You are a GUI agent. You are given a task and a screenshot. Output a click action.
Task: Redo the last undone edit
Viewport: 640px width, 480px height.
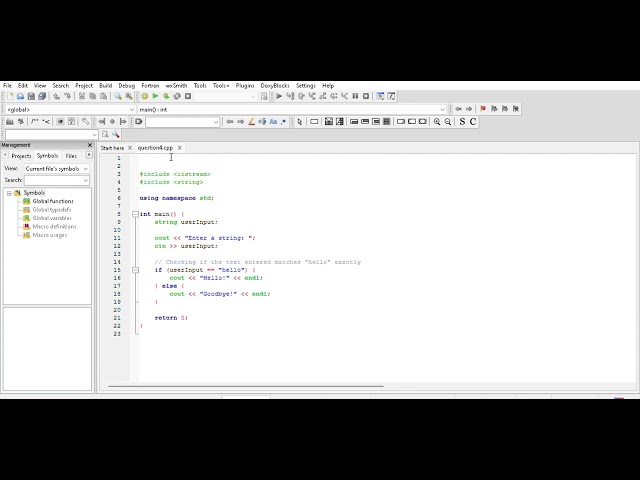(67, 96)
